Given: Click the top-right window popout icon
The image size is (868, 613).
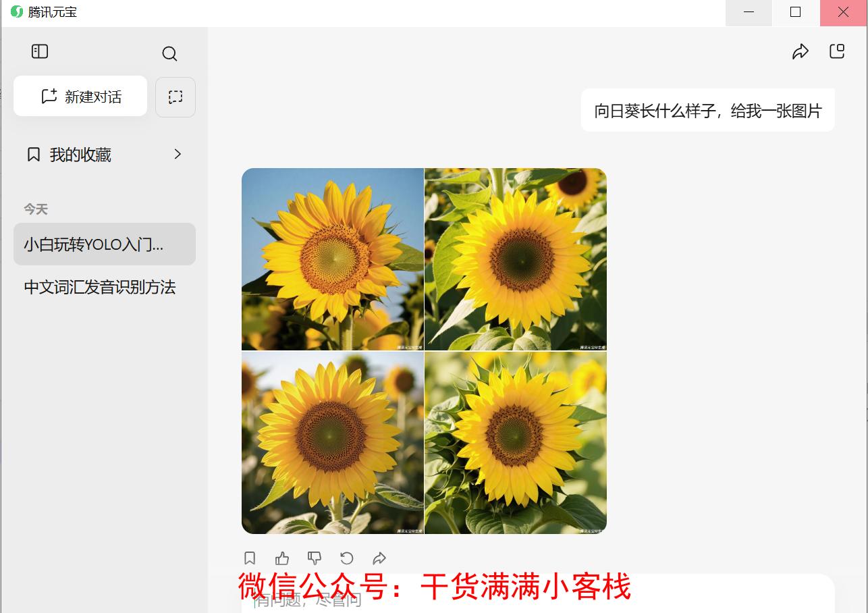Looking at the screenshot, I should click(x=837, y=52).
